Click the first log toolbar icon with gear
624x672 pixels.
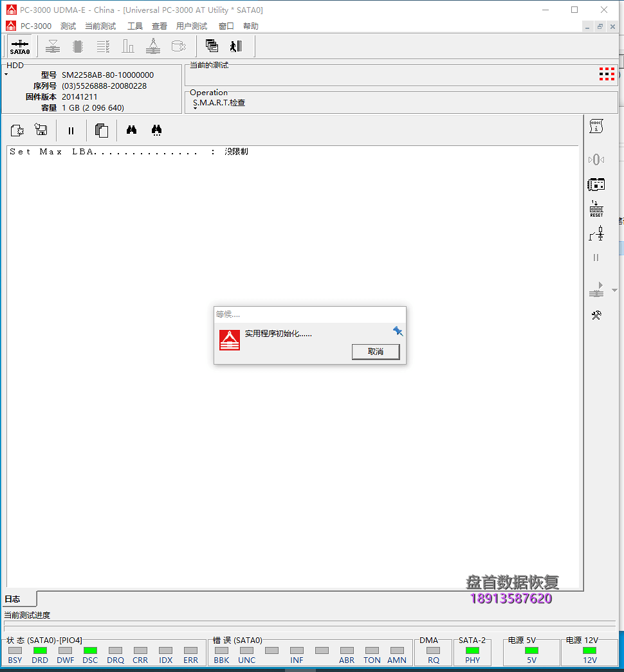pyautogui.click(x=17, y=130)
